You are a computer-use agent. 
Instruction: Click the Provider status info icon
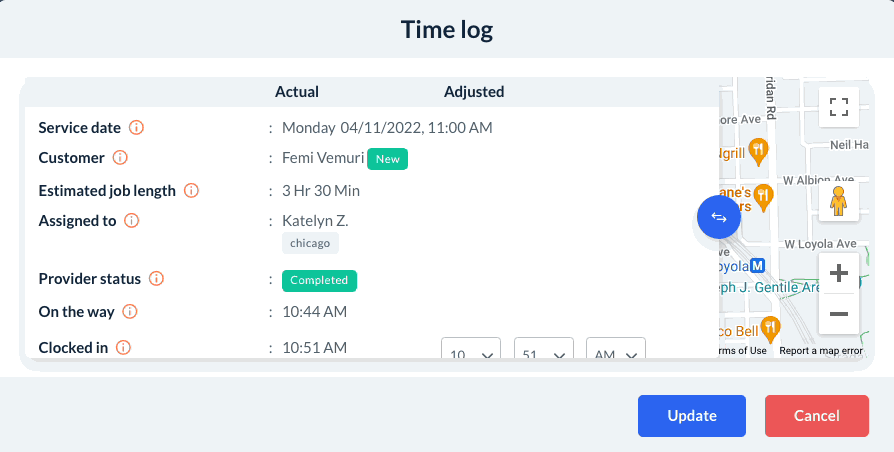pos(156,279)
